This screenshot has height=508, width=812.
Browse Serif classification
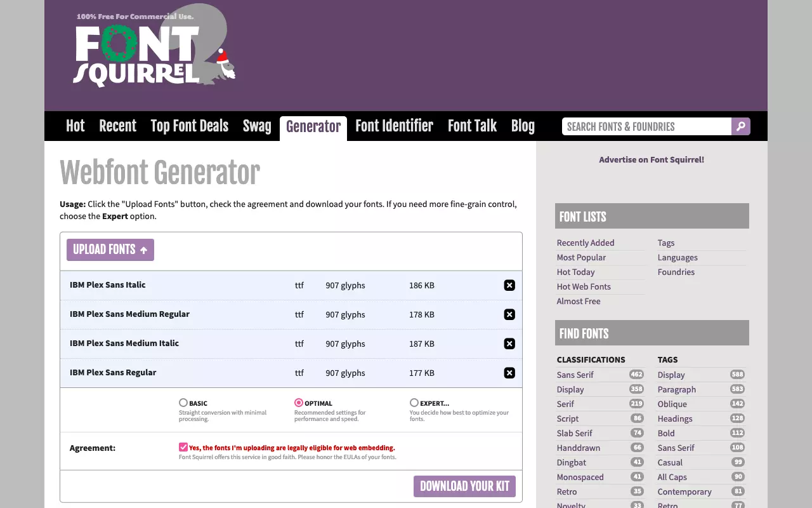pos(565,404)
